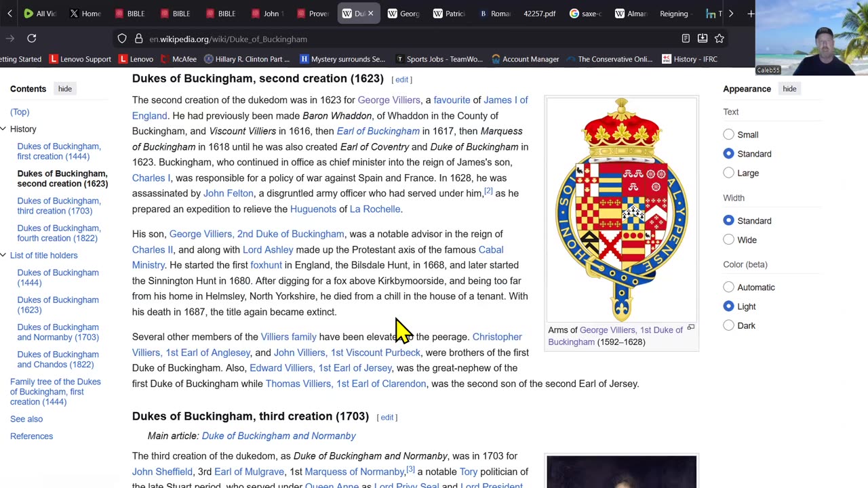This screenshot has width=868, height=488.
Task: Open the La Rochelle link
Action: [x=375, y=209]
